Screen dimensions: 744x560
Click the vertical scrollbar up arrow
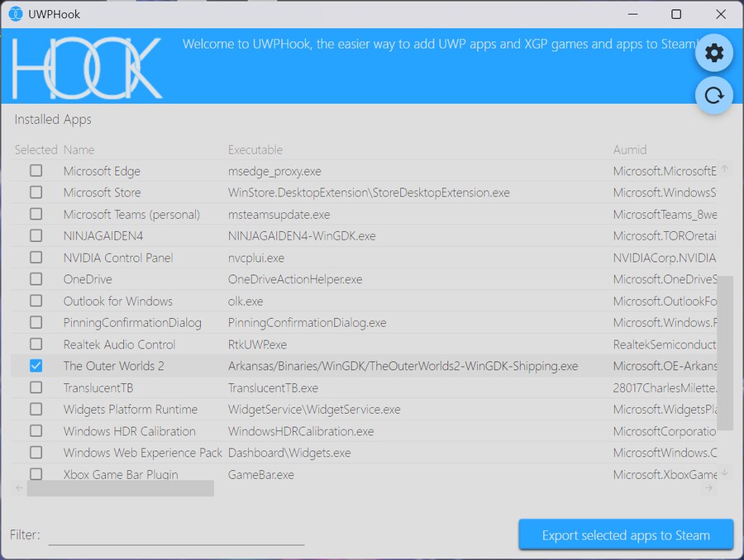coord(724,169)
